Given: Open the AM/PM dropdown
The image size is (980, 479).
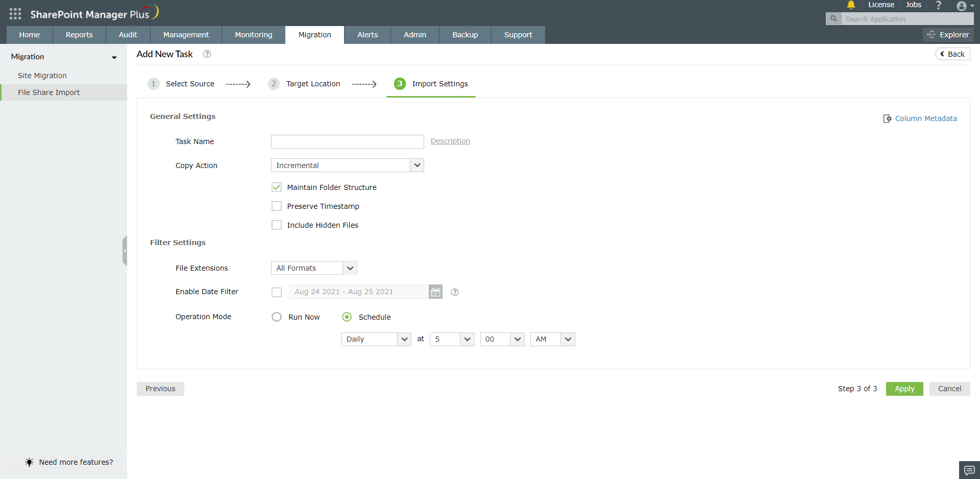Looking at the screenshot, I should 553,339.
